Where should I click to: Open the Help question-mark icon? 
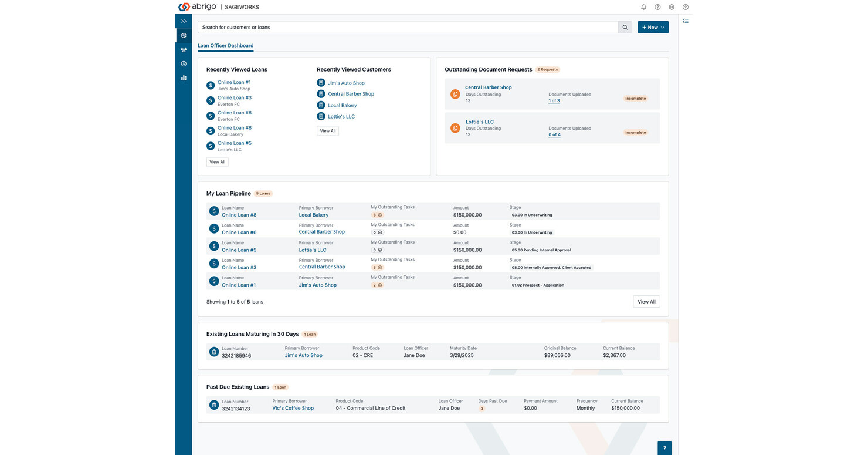tap(657, 7)
